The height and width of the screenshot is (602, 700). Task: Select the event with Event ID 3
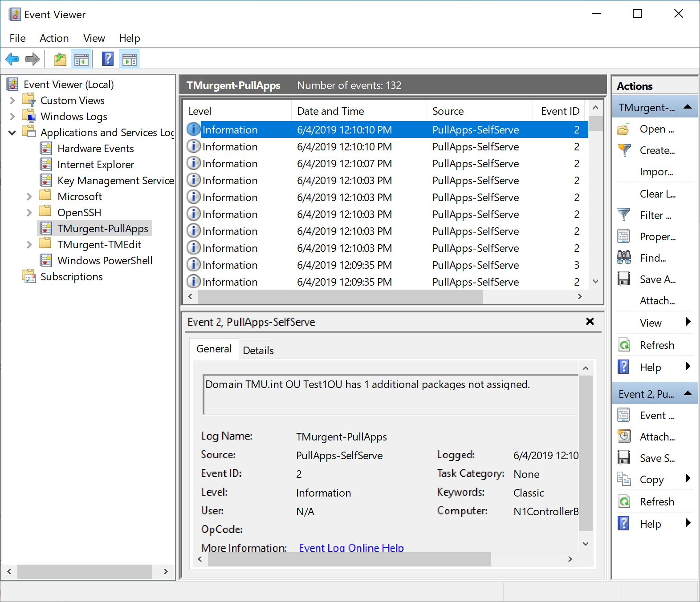tap(386, 265)
